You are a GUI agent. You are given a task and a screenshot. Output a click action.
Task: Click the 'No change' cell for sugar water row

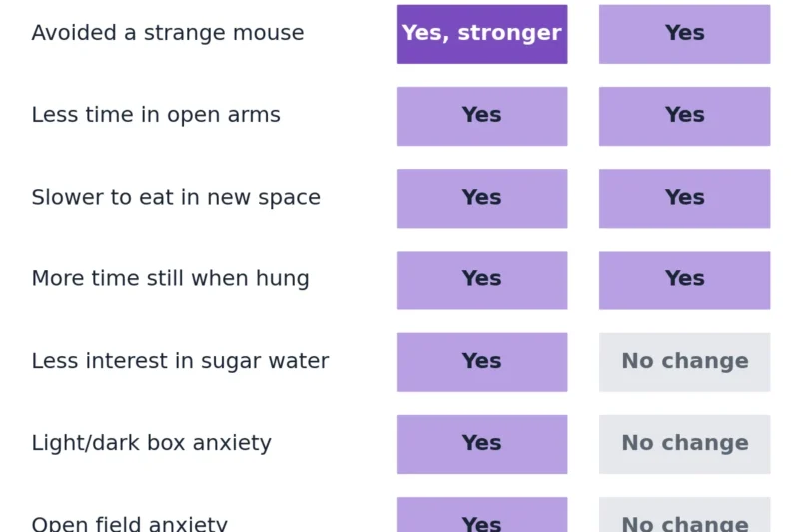point(684,362)
